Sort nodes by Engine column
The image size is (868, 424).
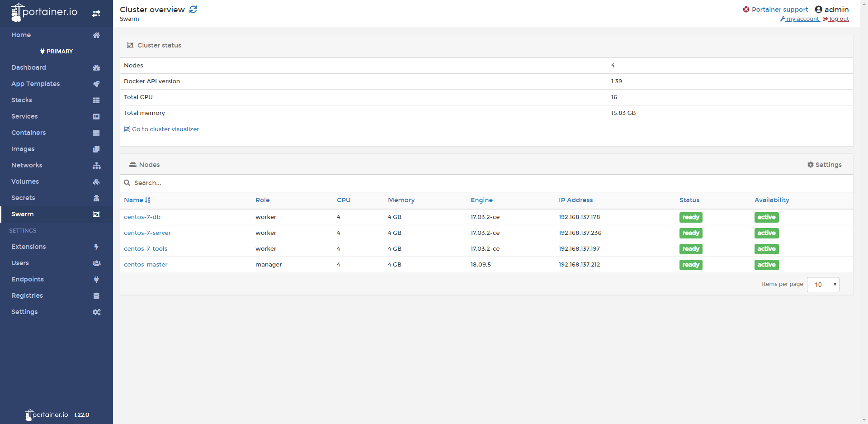482,200
